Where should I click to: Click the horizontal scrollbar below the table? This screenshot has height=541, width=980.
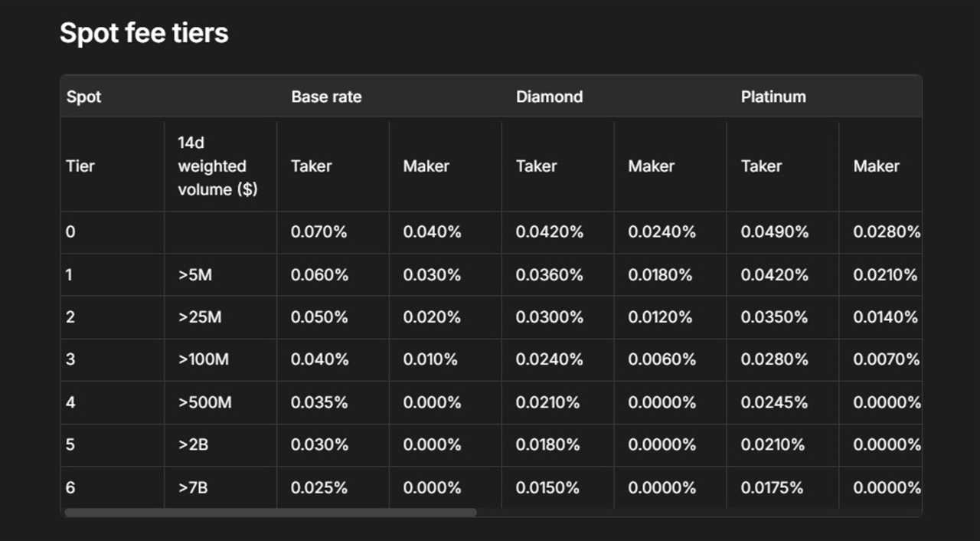click(x=270, y=512)
